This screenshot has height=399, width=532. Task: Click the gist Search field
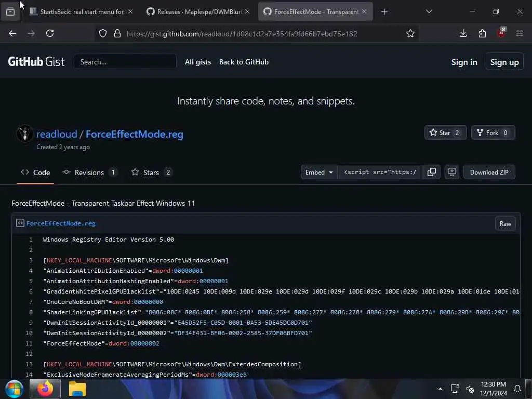(125, 62)
